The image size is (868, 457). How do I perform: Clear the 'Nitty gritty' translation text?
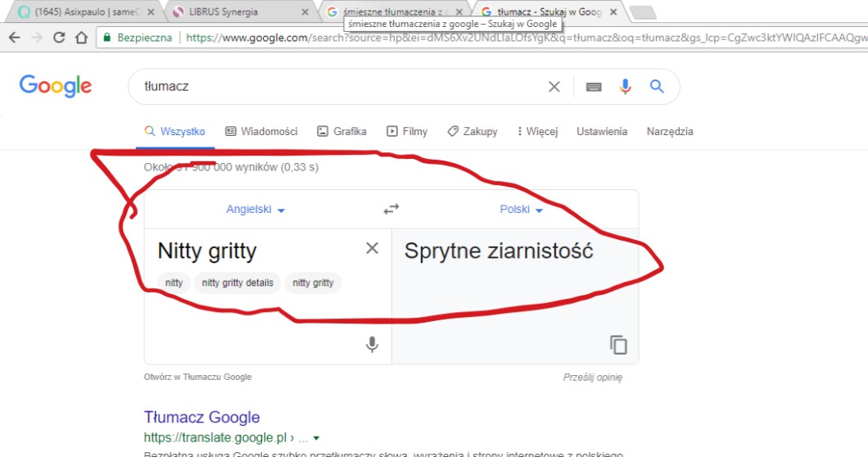pyautogui.click(x=372, y=248)
